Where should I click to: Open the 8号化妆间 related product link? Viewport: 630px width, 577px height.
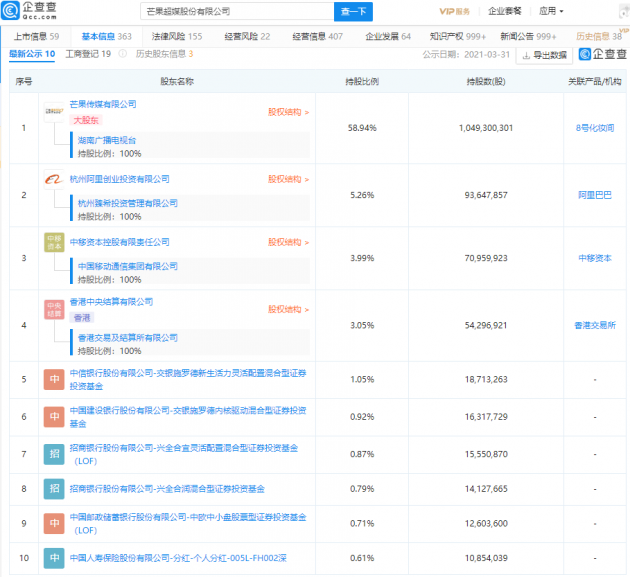596,128
